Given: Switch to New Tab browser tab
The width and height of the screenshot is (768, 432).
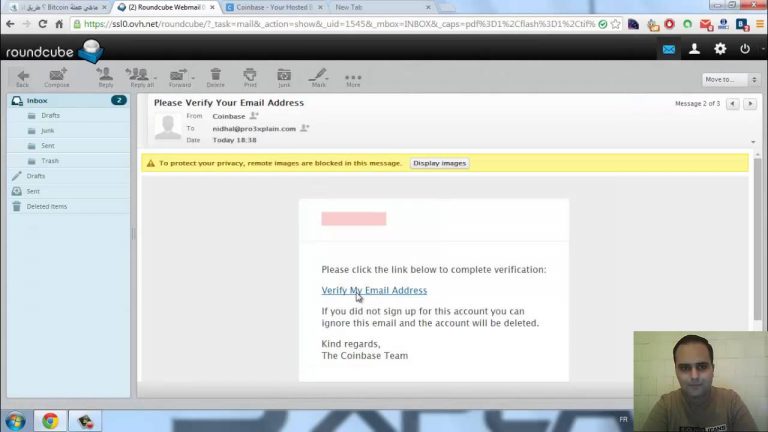Looking at the screenshot, I should click(x=382, y=7).
